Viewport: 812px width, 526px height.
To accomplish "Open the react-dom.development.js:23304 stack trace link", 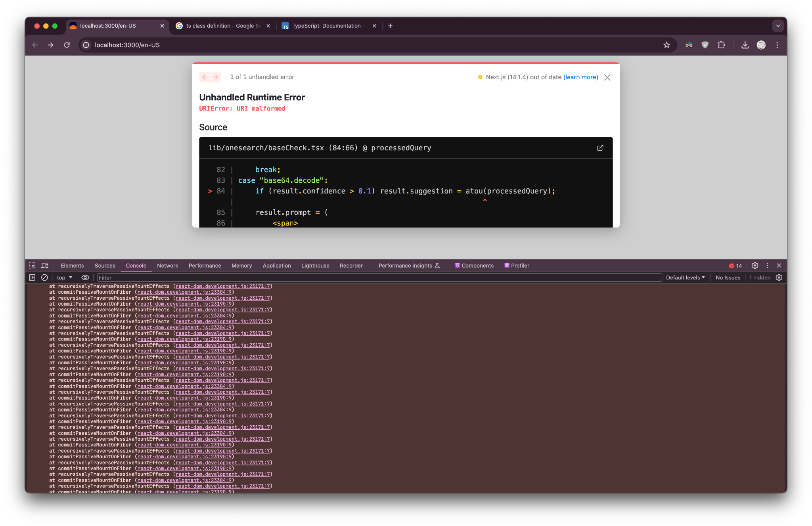I will (x=185, y=292).
